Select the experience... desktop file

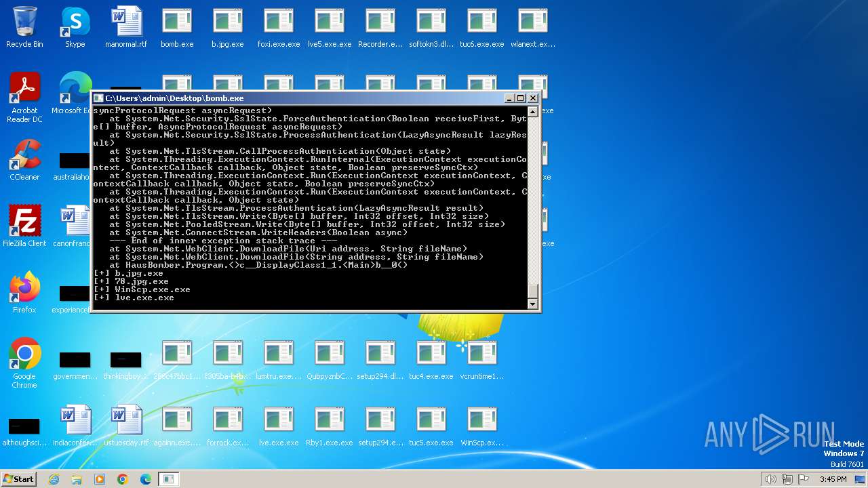click(72, 298)
